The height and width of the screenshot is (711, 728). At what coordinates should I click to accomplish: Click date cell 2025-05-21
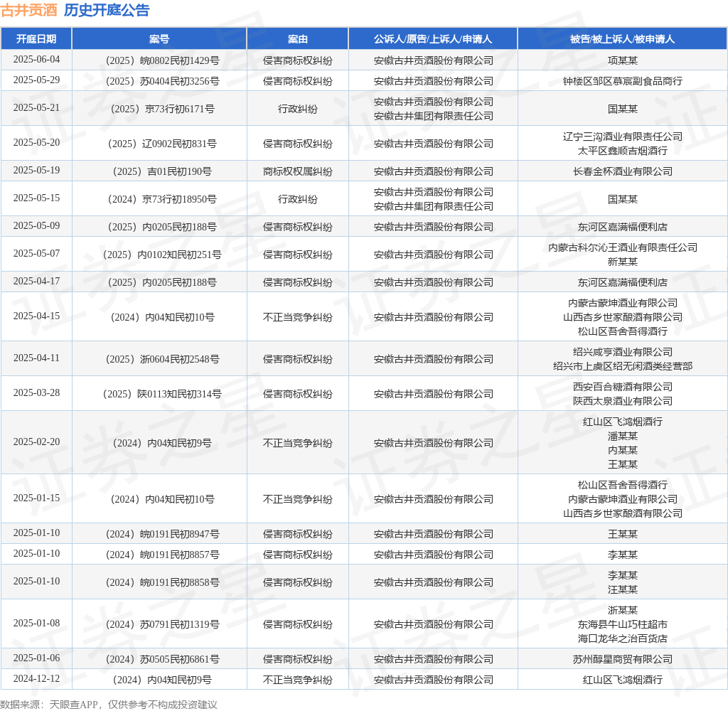point(36,108)
